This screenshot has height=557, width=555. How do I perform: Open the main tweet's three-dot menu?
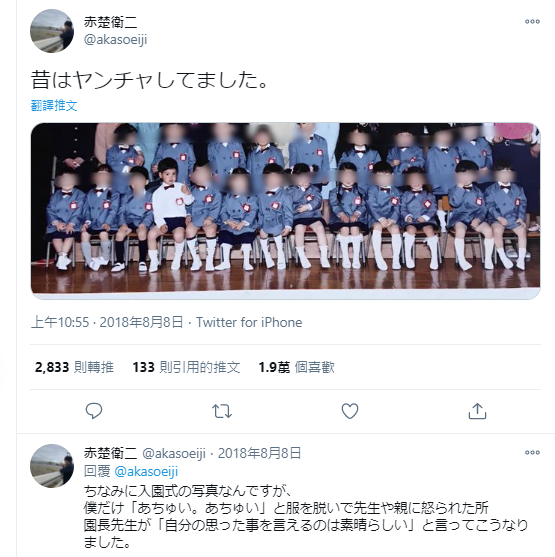coord(532,22)
